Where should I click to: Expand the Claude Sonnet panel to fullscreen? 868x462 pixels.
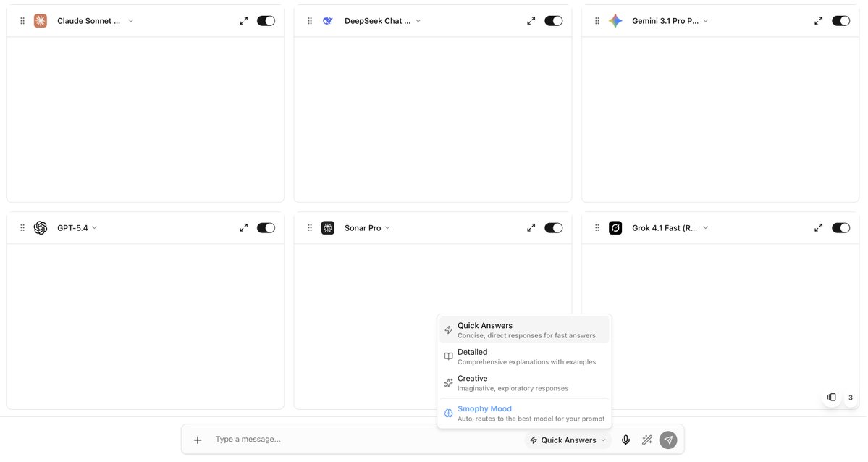[x=243, y=21]
